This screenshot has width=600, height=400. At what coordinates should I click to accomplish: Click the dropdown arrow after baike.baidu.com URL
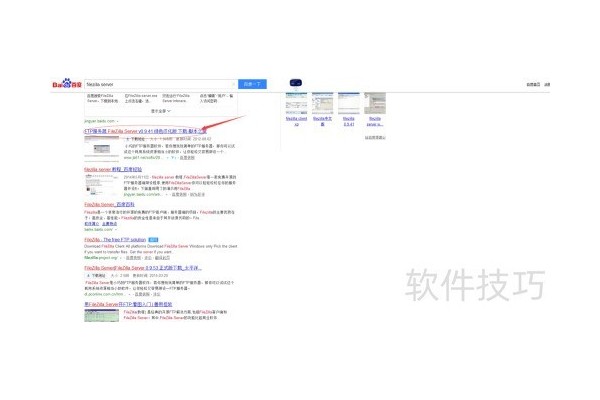[116, 230]
